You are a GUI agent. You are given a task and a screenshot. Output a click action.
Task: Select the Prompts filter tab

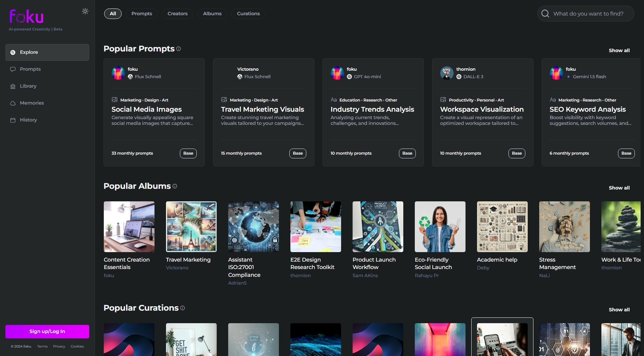(x=142, y=14)
